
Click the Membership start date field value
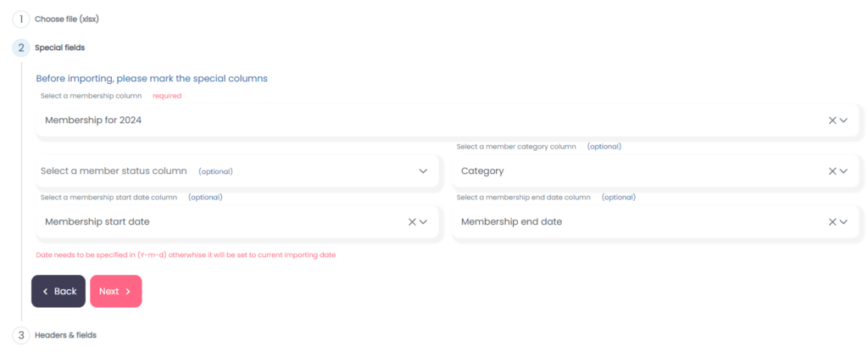coord(97,221)
